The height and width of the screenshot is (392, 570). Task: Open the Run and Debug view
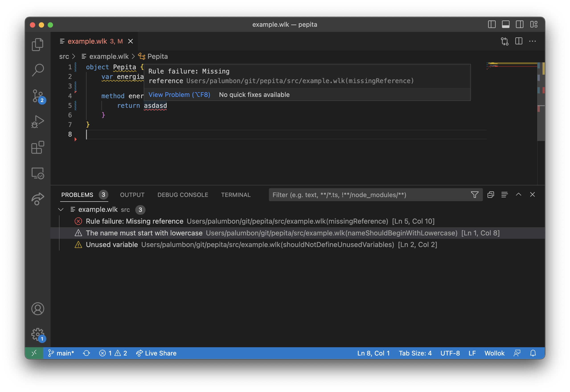coord(38,122)
